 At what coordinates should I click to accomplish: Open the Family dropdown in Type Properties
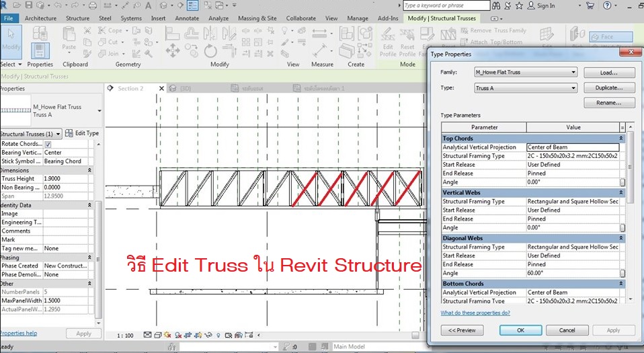[526, 72]
